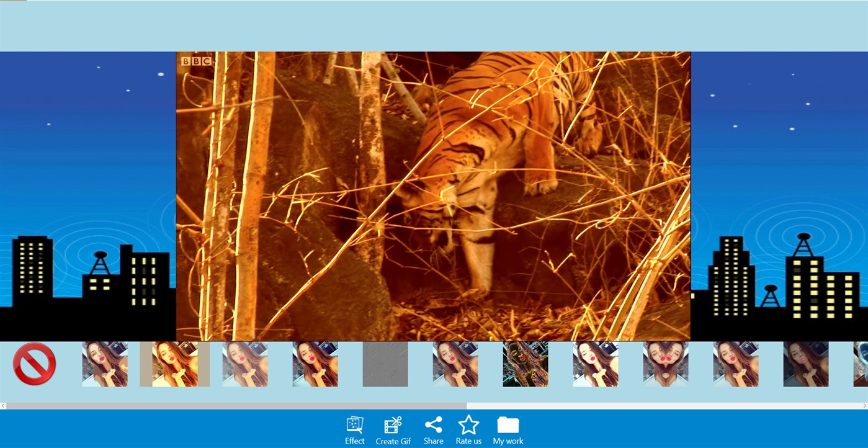Click the Rate us text

click(x=468, y=441)
